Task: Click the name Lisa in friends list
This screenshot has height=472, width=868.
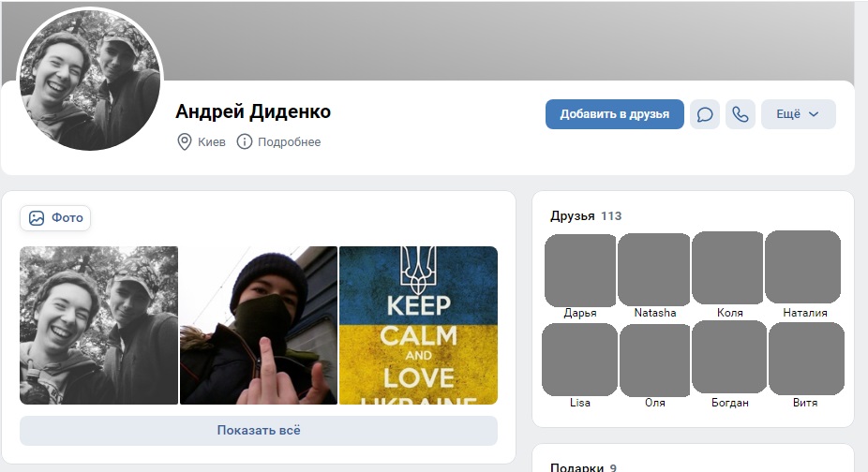Action: (x=580, y=403)
